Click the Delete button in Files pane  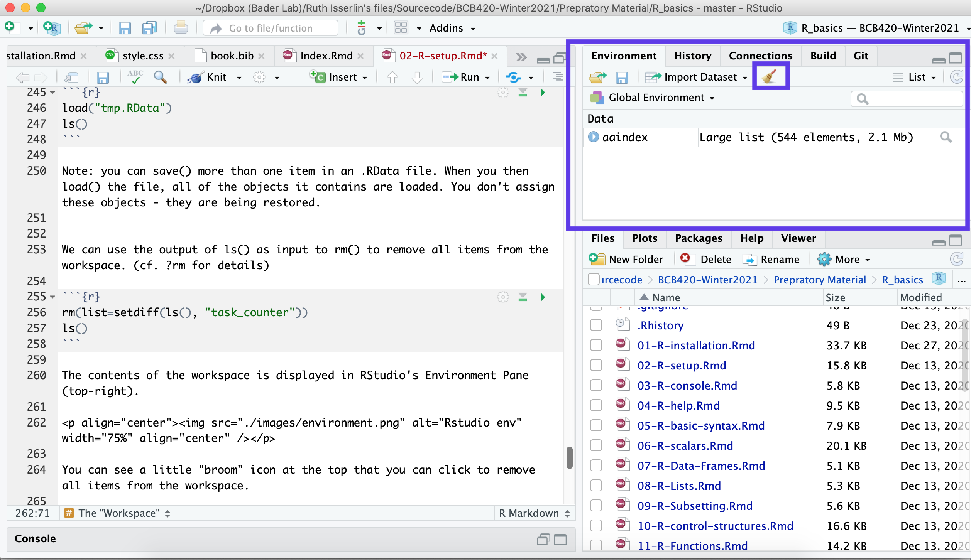705,260
